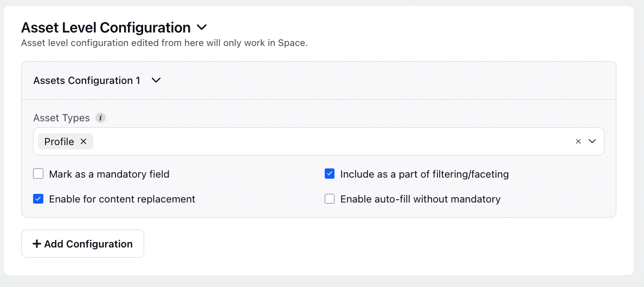Select the Profile chip label
644x287 pixels.
[x=59, y=141]
